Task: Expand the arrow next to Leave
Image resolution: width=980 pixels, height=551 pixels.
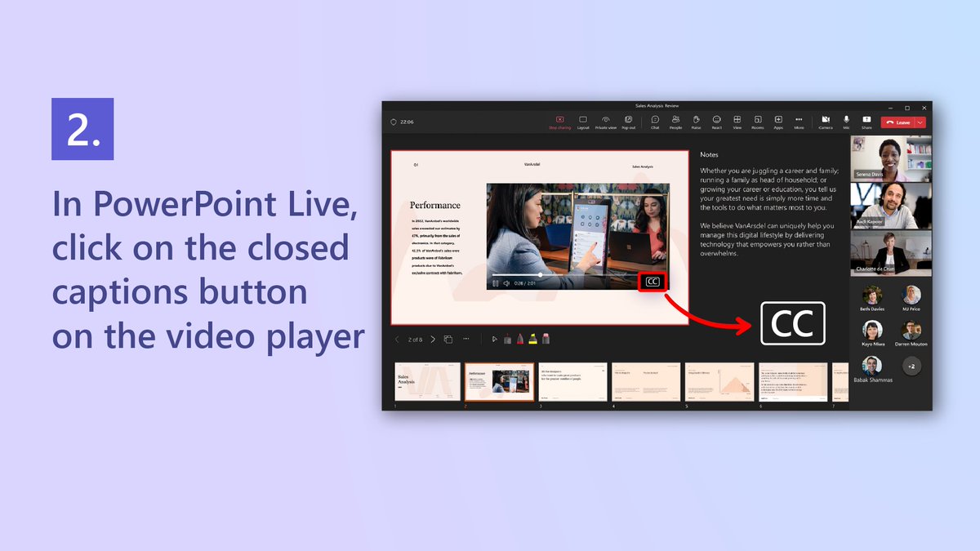Action: click(x=920, y=122)
